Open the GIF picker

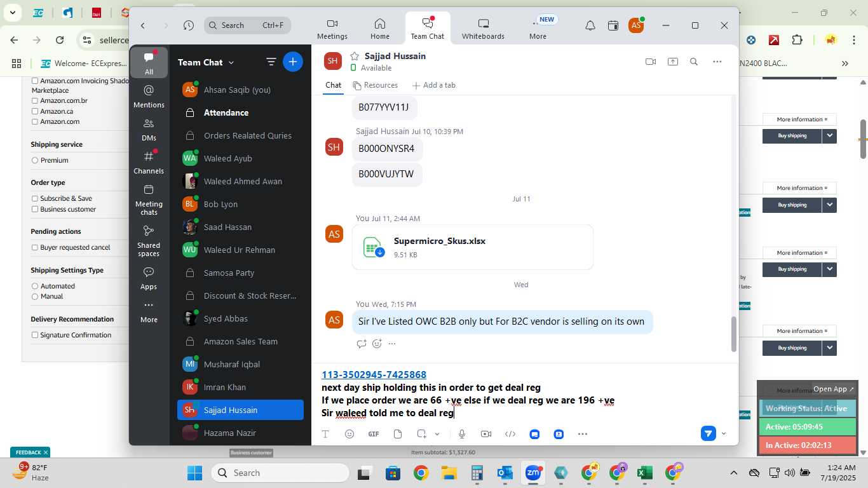pos(374,434)
